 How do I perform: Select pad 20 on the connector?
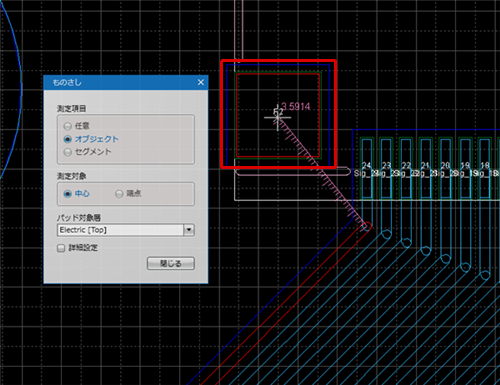tap(445, 169)
